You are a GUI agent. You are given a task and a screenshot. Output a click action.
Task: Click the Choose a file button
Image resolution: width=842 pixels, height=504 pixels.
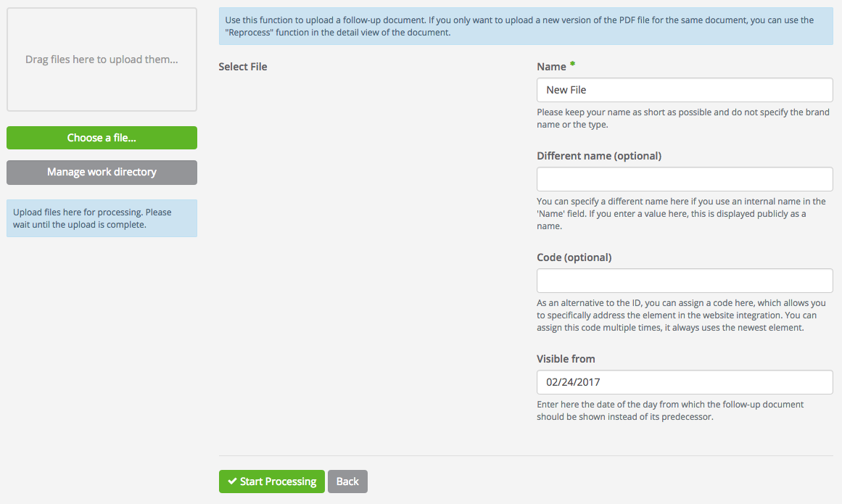click(x=102, y=138)
